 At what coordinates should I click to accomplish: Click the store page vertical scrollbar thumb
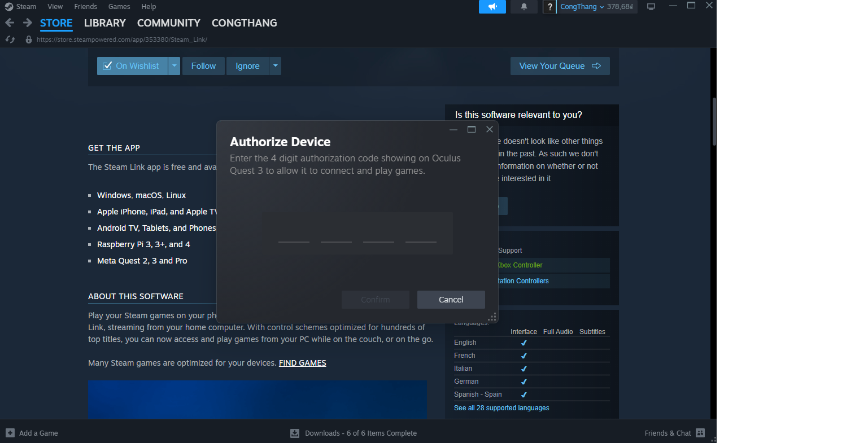point(714,121)
